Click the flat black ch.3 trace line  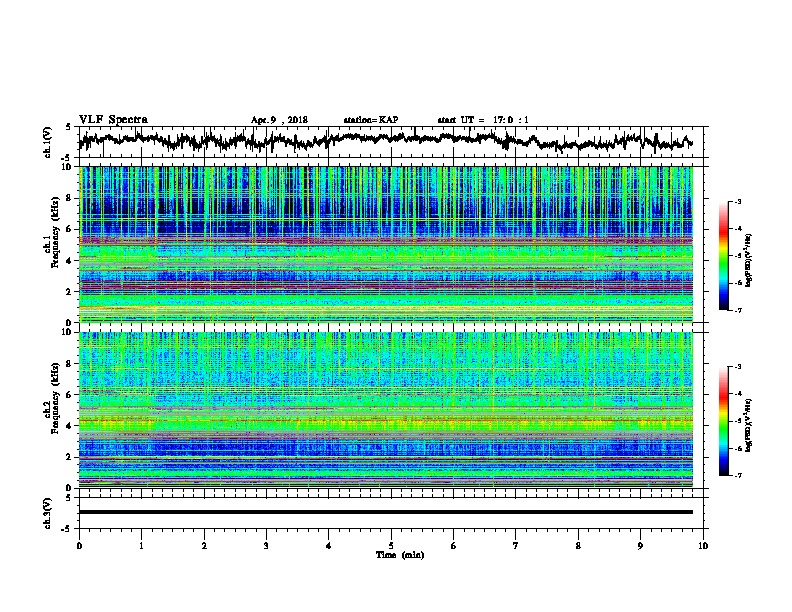[x=386, y=512]
